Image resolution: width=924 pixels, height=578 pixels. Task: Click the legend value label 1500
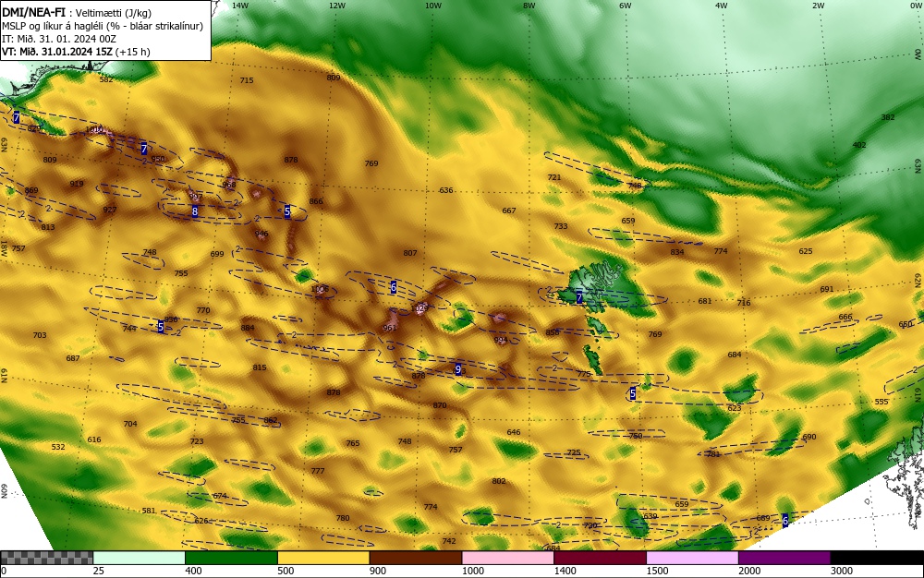(657, 571)
